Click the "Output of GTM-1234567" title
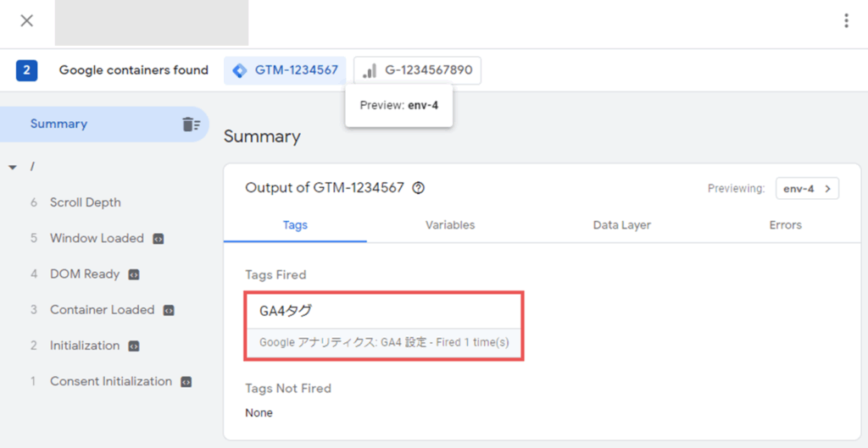 pyautogui.click(x=325, y=188)
